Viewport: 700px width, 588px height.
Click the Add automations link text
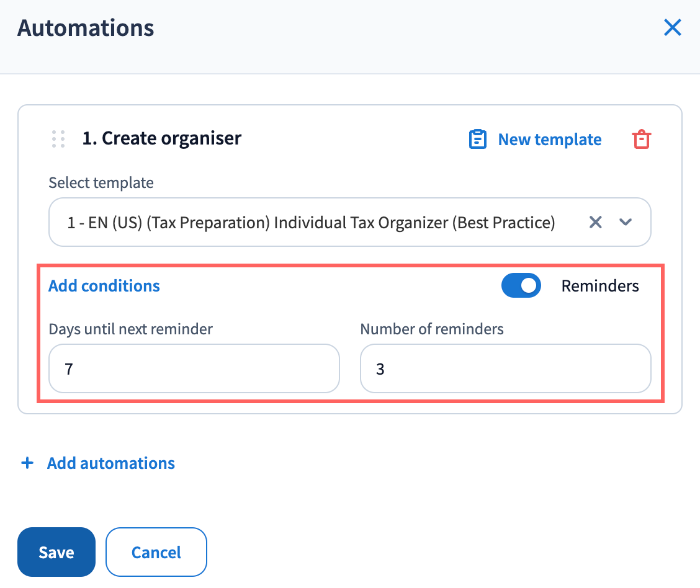pyautogui.click(x=111, y=463)
